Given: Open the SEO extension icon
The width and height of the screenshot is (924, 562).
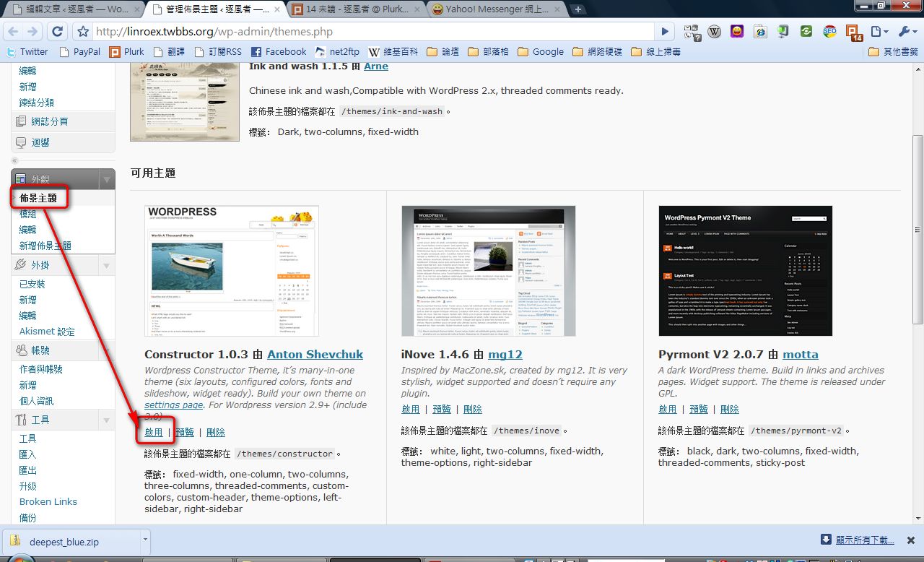Looking at the screenshot, I should (829, 32).
